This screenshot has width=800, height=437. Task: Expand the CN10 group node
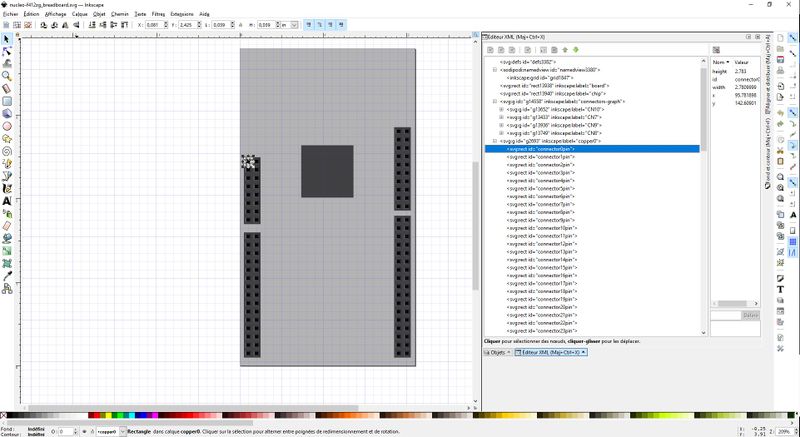501,109
